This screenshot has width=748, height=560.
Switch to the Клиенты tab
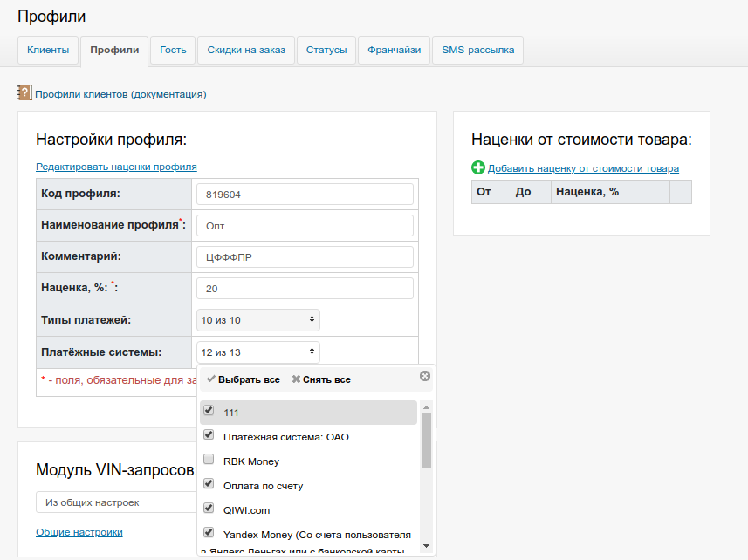(x=48, y=50)
